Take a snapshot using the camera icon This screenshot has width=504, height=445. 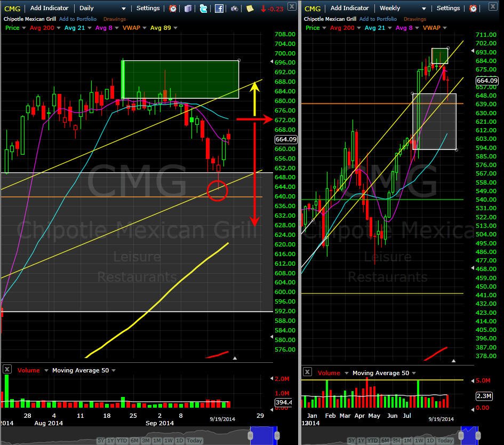235,9
